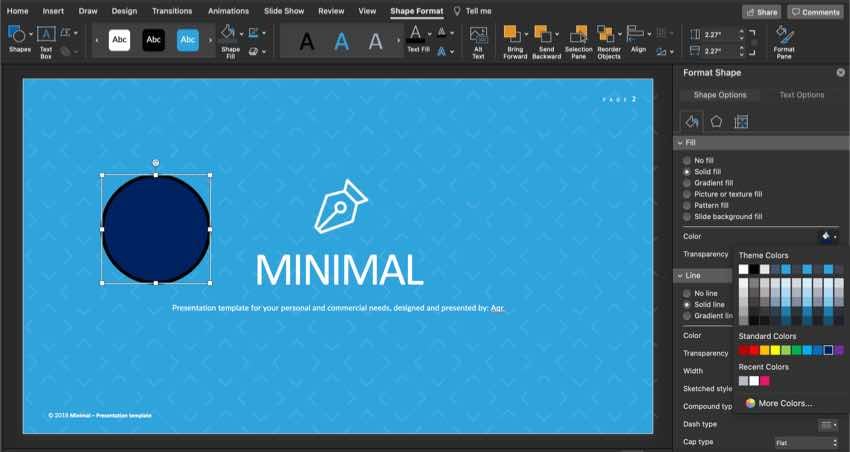Viewport: 850px width, 452px height.
Task: Click the Bring Forward icon
Action: 514,36
